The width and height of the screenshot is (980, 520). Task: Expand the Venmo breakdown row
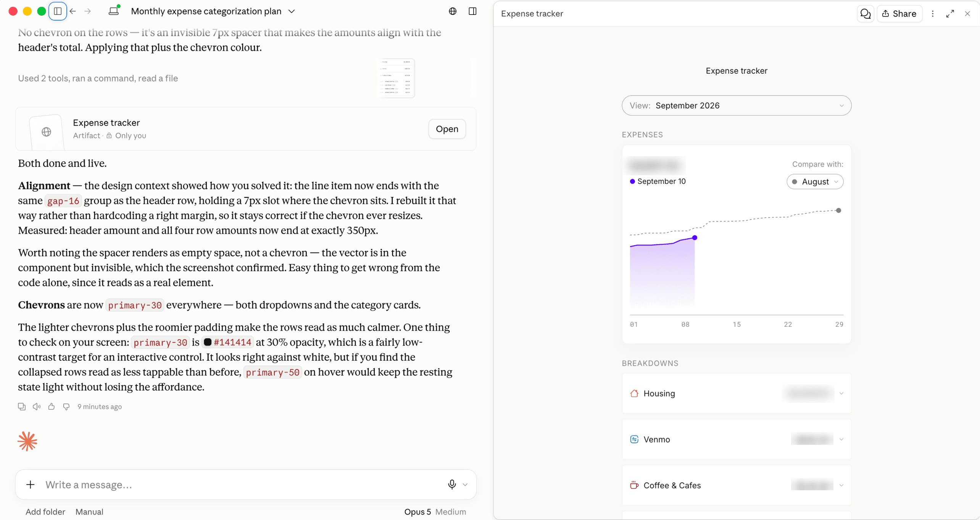tap(736, 439)
